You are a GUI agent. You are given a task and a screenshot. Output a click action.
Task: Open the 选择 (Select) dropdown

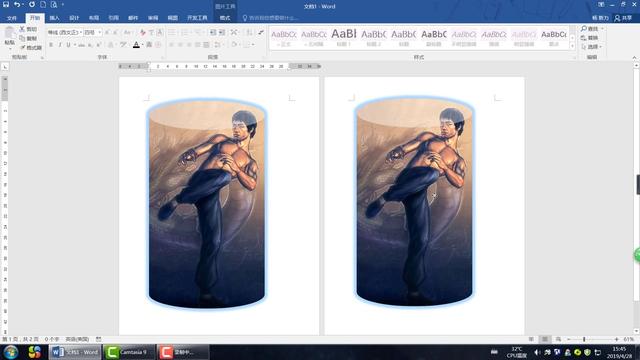(591, 47)
